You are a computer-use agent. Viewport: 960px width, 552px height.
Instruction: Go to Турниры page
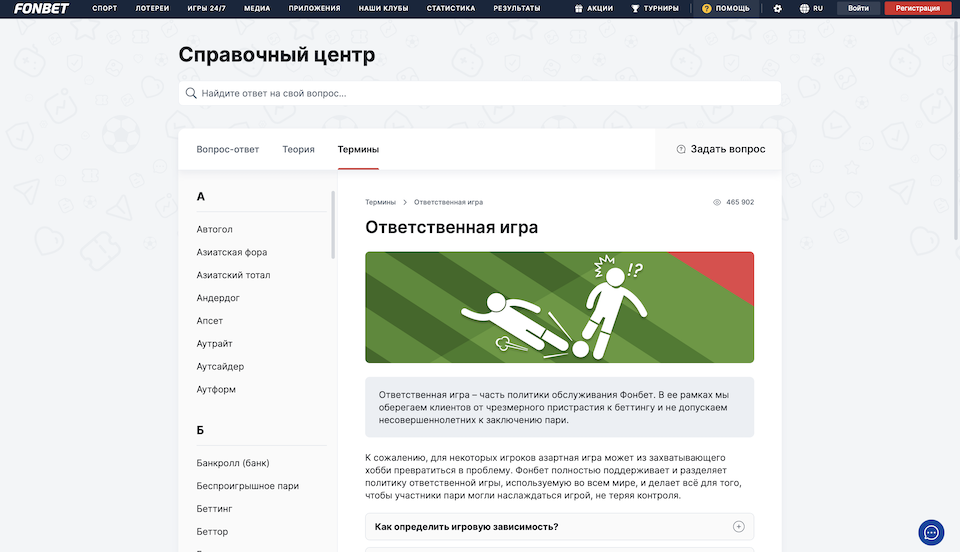coord(661,9)
